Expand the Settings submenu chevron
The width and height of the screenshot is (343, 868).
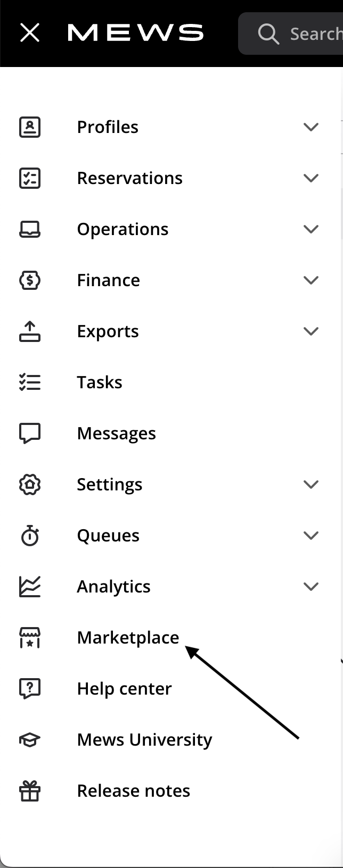coord(311,485)
